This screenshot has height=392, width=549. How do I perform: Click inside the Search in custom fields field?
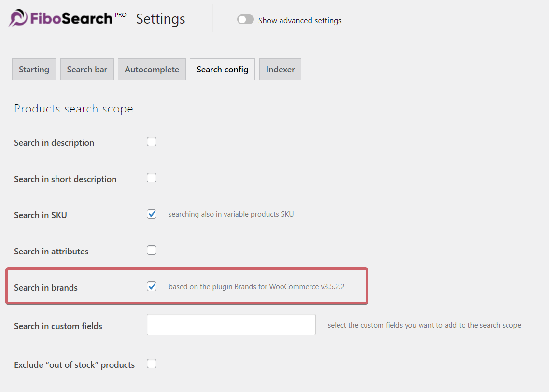(x=231, y=324)
